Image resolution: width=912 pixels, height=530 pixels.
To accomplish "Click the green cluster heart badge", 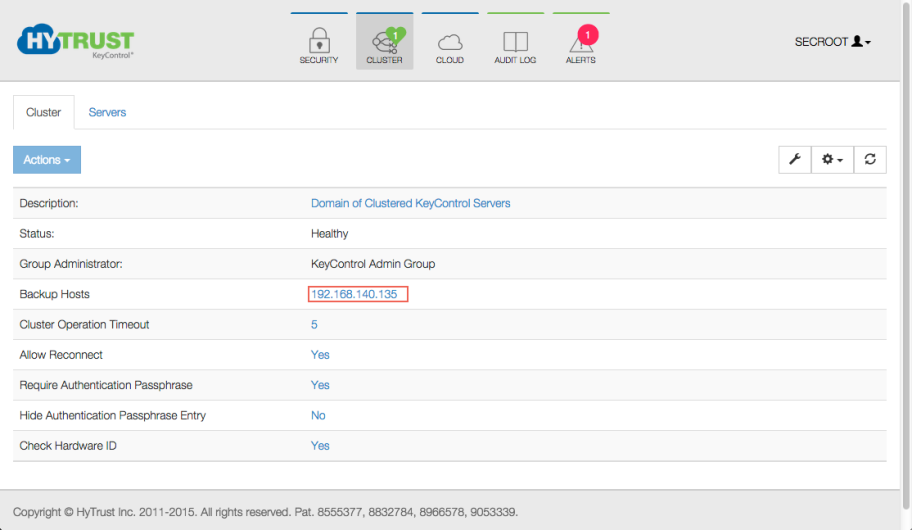I will point(396,35).
